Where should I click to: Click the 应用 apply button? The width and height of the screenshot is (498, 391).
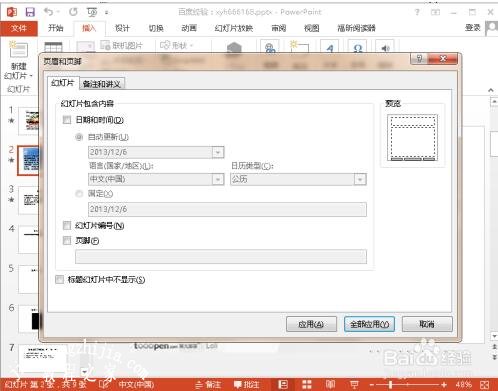[x=311, y=324]
